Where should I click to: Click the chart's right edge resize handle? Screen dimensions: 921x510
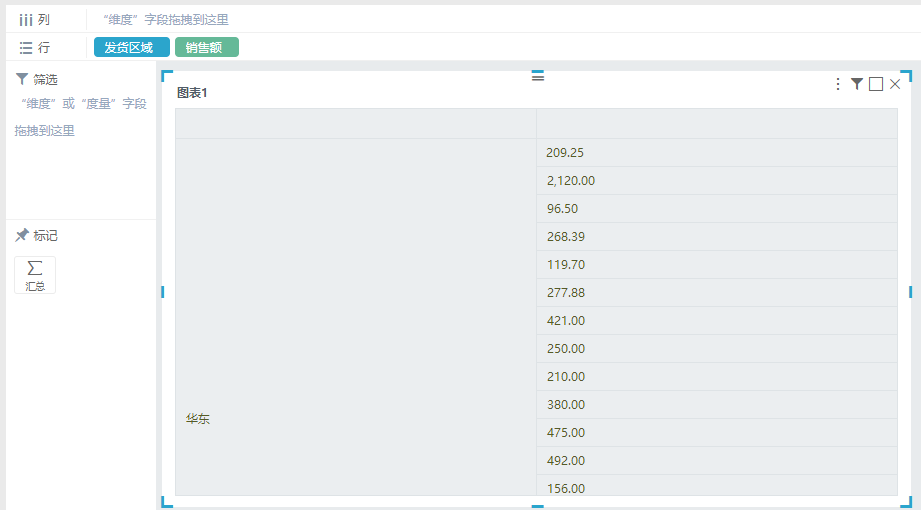click(910, 292)
